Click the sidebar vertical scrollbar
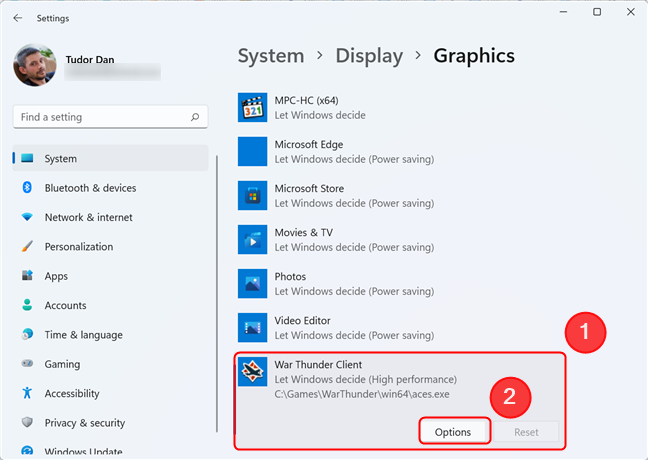The height and width of the screenshot is (460, 648). pyautogui.click(x=217, y=294)
